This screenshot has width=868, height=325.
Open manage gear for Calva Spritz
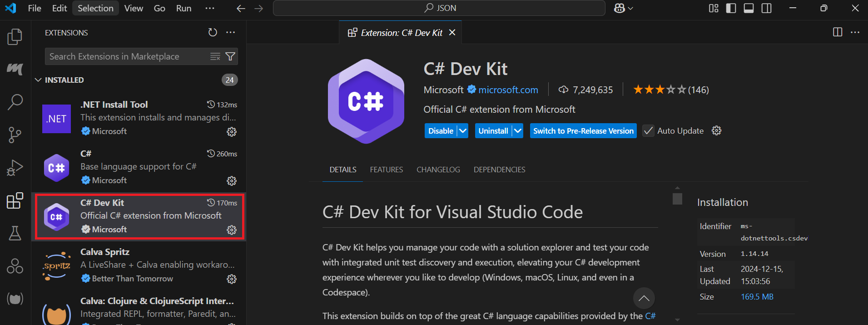pos(232,279)
